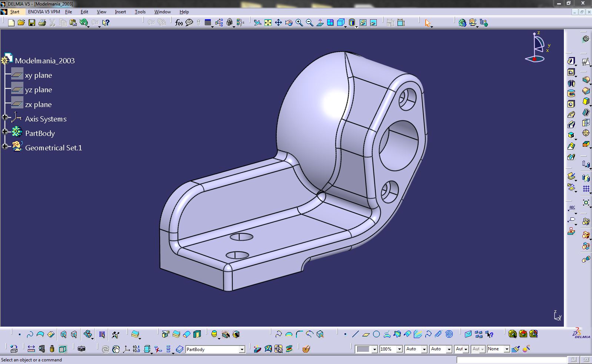Select the xy plane in the tree
The height and width of the screenshot is (364, 592).
pos(39,75)
